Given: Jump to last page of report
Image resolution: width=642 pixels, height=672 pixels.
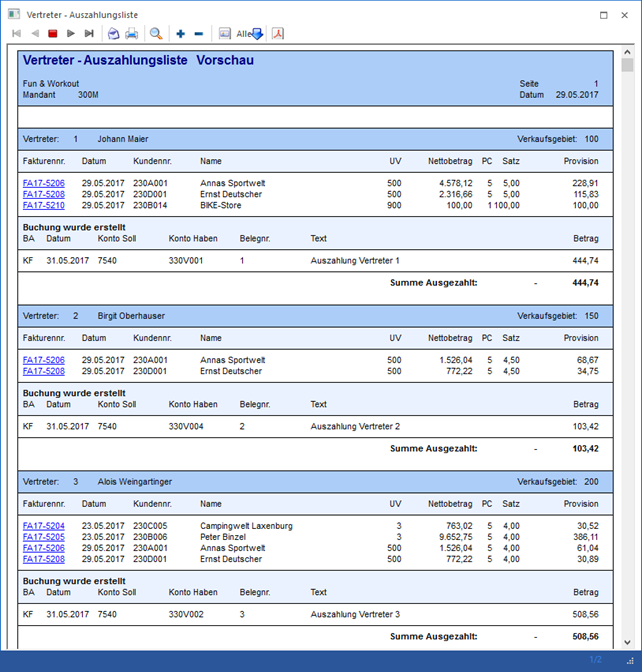Looking at the screenshot, I should (x=89, y=34).
